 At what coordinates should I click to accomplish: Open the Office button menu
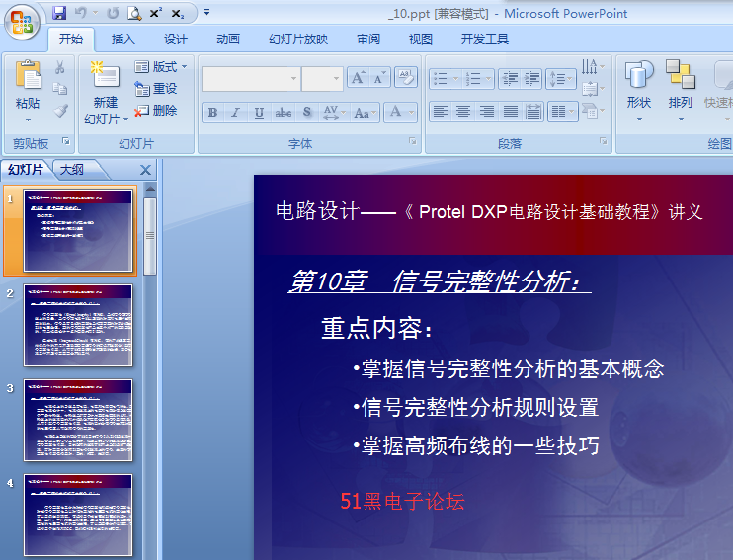[x=22, y=22]
